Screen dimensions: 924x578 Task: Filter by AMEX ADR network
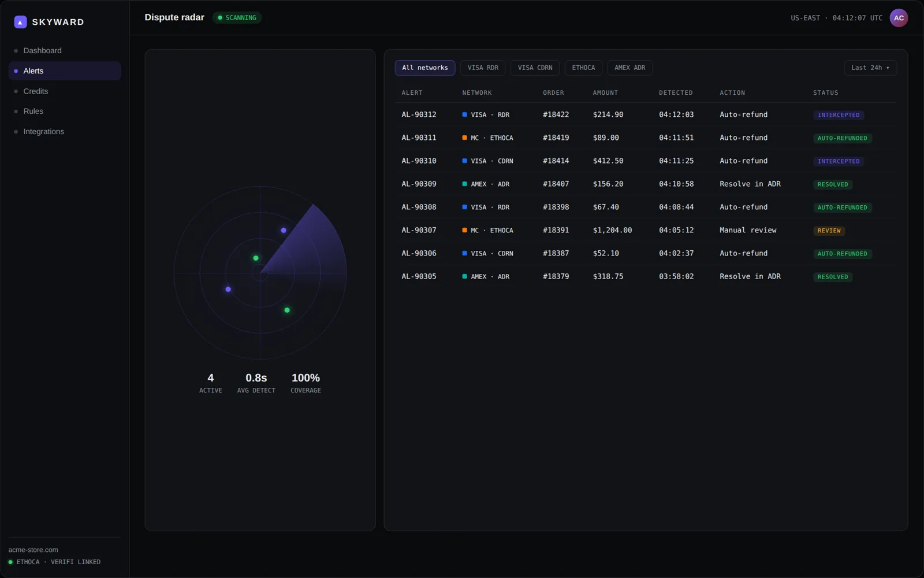629,68
